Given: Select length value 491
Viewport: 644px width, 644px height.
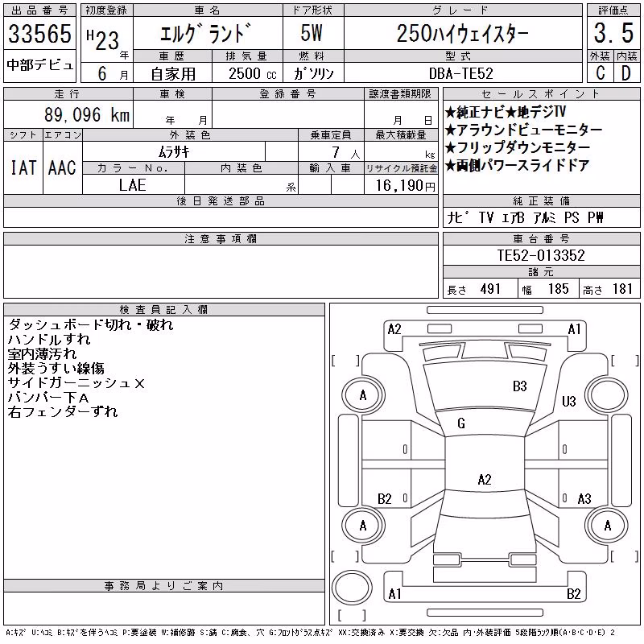Looking at the screenshot, I should (490, 289).
